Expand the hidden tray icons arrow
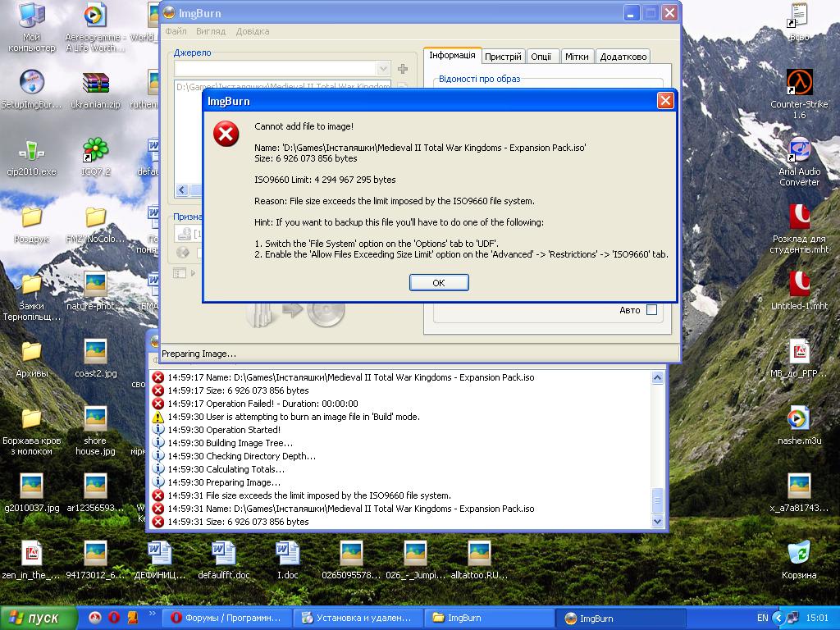840x630 pixels. pyautogui.click(x=778, y=618)
